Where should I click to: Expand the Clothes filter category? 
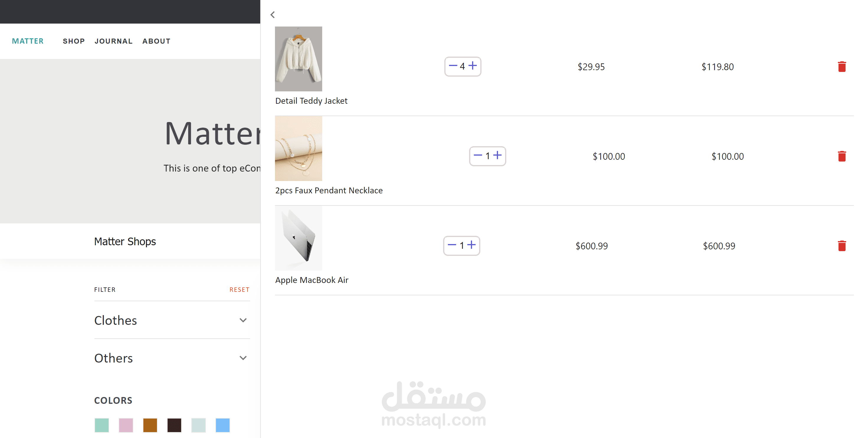pos(172,320)
